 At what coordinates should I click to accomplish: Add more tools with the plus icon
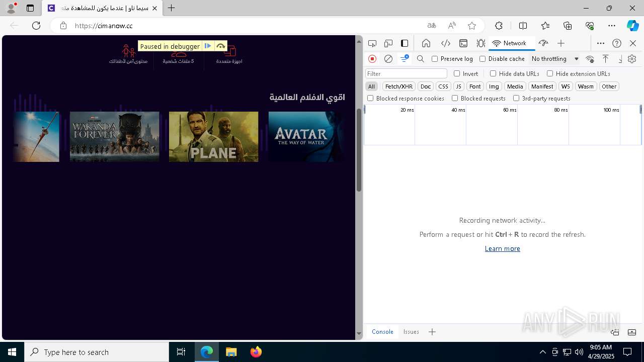point(561,43)
